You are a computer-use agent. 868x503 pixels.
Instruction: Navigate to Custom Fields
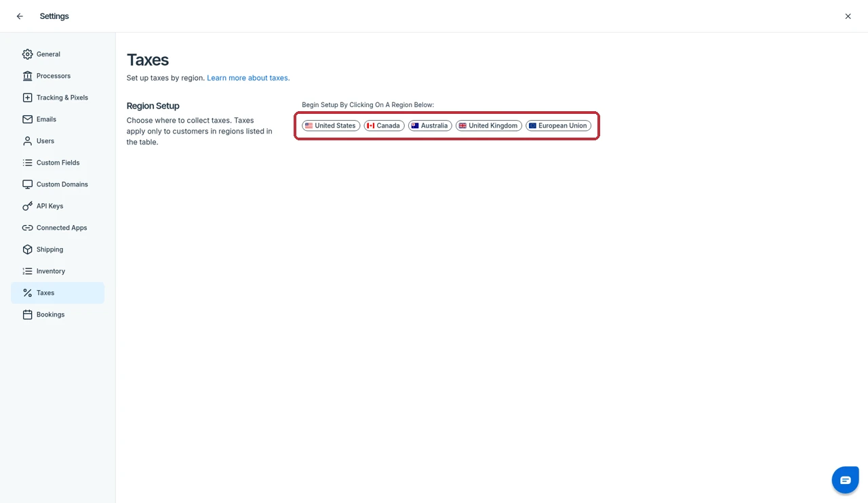(58, 163)
